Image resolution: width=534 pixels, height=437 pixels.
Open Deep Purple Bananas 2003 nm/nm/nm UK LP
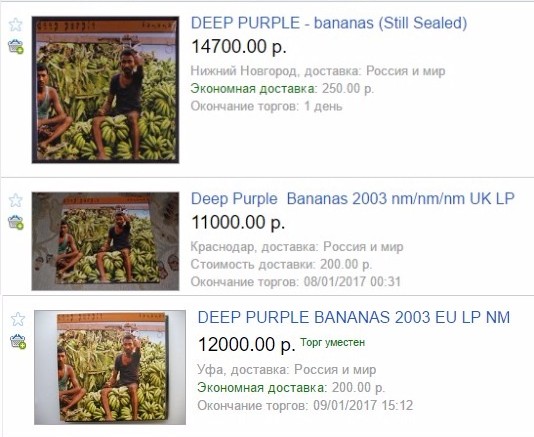point(352,199)
